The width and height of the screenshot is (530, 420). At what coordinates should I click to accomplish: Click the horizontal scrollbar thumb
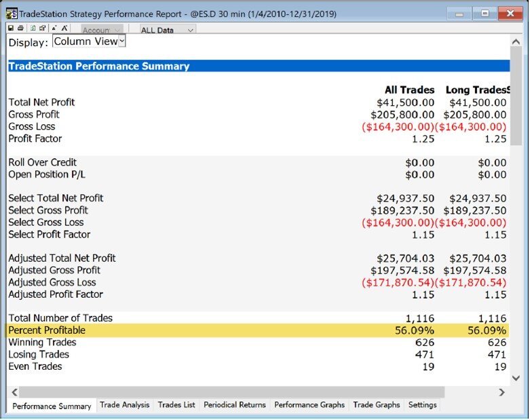coord(232,392)
